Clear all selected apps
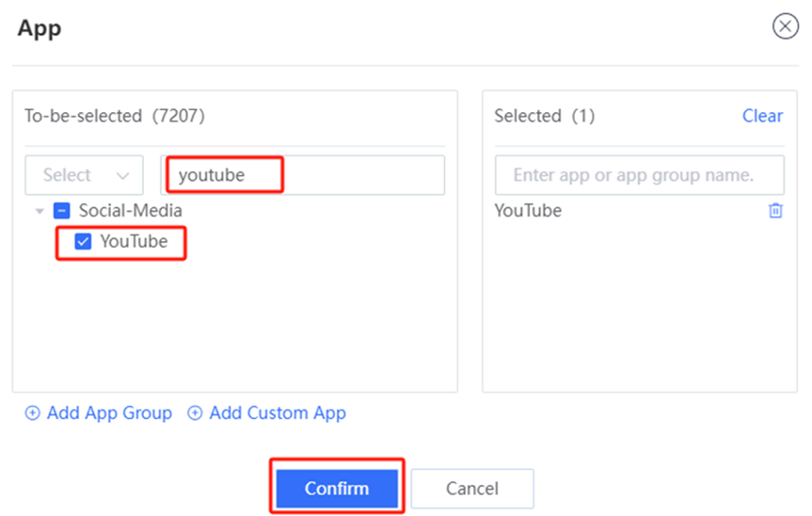This screenshot has width=812, height=516. [x=762, y=116]
